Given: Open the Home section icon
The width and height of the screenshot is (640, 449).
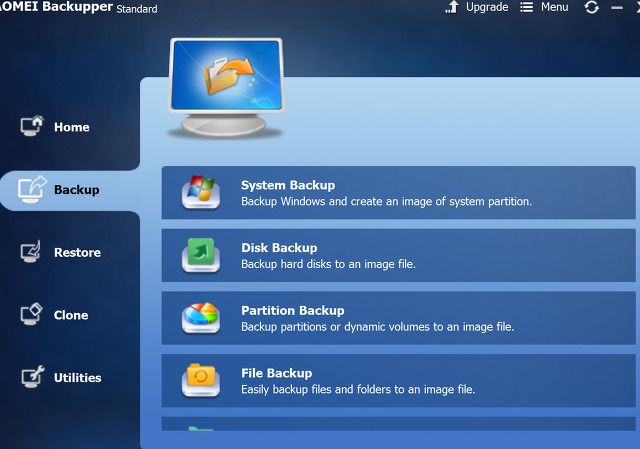Looking at the screenshot, I should [32, 126].
